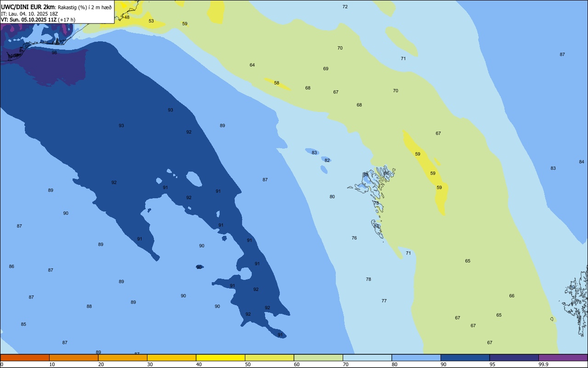
Task: Click the pale blue 70–80 color scale segment
Action: [x=367, y=357]
